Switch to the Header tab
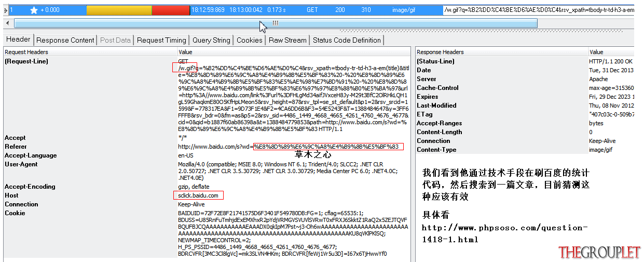 [18, 40]
